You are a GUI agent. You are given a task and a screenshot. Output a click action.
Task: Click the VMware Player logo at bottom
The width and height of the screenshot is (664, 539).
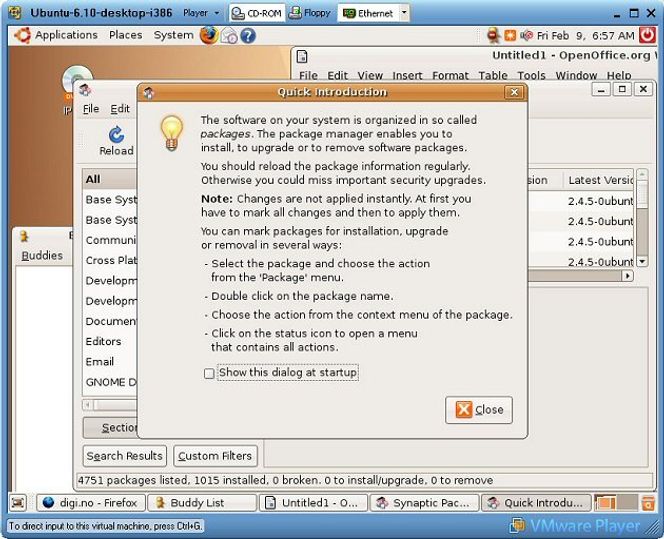point(575,526)
